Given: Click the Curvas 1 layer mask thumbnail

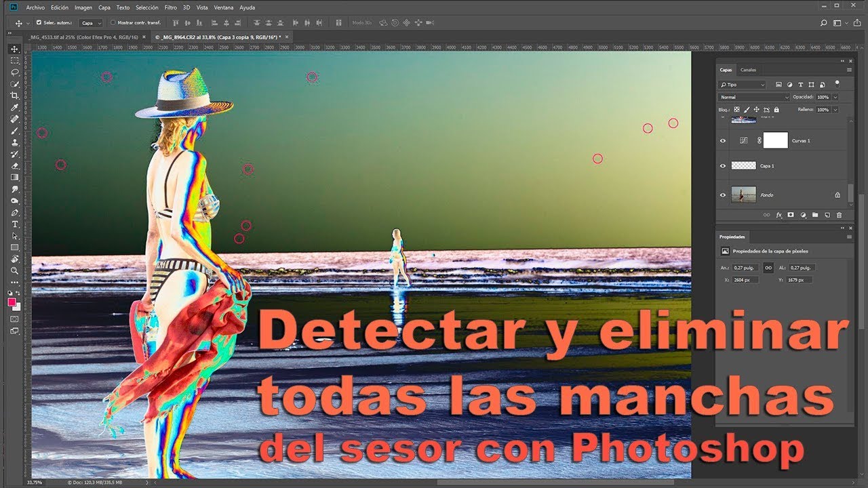Looking at the screenshot, I should [776, 140].
